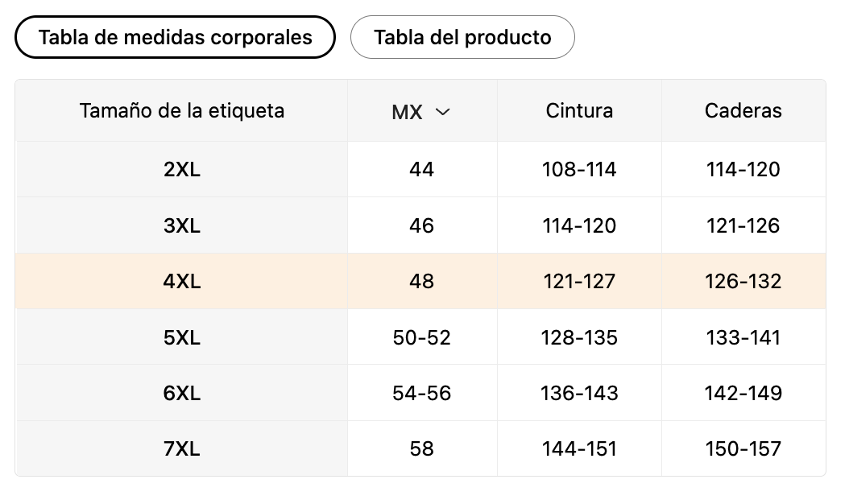Image resolution: width=849 pixels, height=504 pixels.
Task: Click the MX column header label
Action: pos(408,112)
